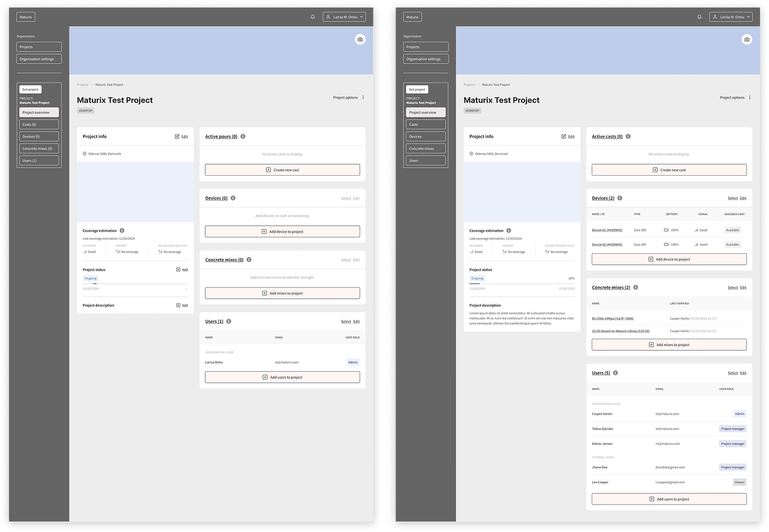Open the Project options kebab menu
This screenshot has height=532, width=769.
pyautogui.click(x=363, y=97)
